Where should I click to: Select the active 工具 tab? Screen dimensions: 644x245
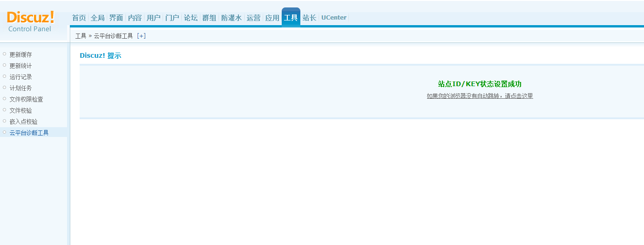291,18
